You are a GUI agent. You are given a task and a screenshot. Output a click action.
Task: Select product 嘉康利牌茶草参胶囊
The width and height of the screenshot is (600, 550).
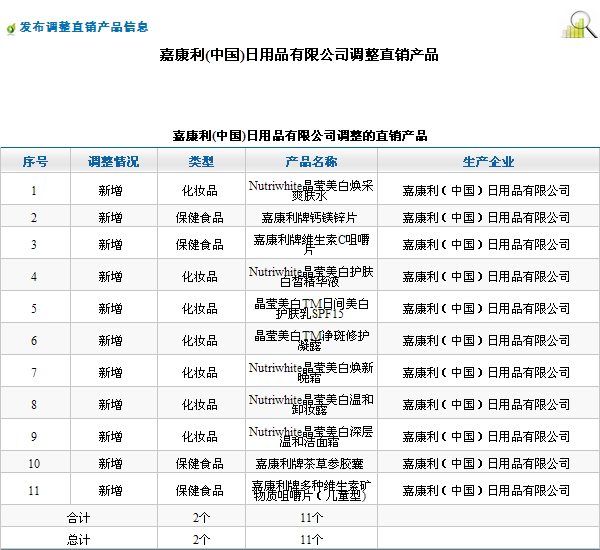tap(310, 464)
